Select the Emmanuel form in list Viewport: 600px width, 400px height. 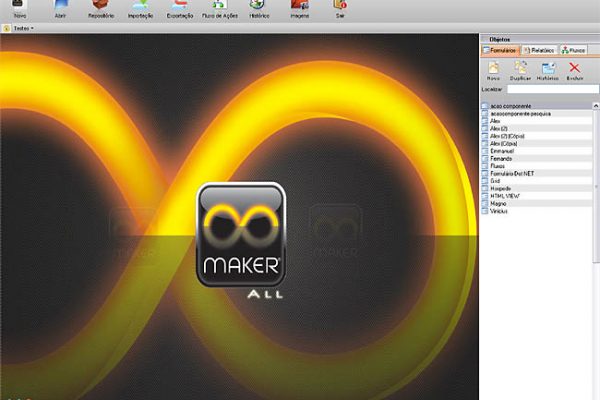pyautogui.click(x=502, y=150)
